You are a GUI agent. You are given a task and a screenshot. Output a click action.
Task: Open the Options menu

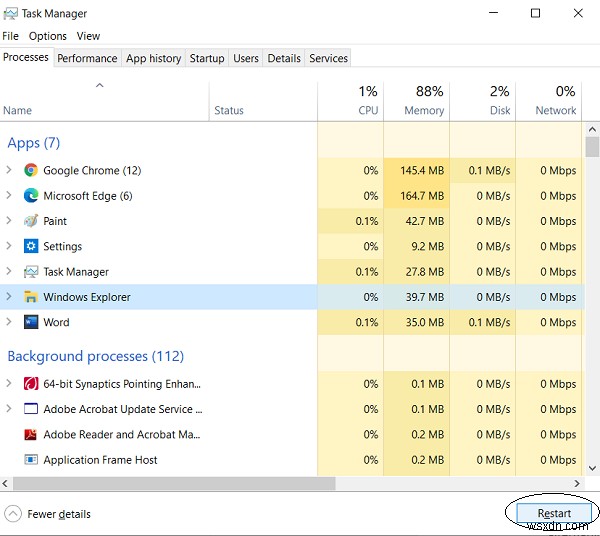pos(47,36)
